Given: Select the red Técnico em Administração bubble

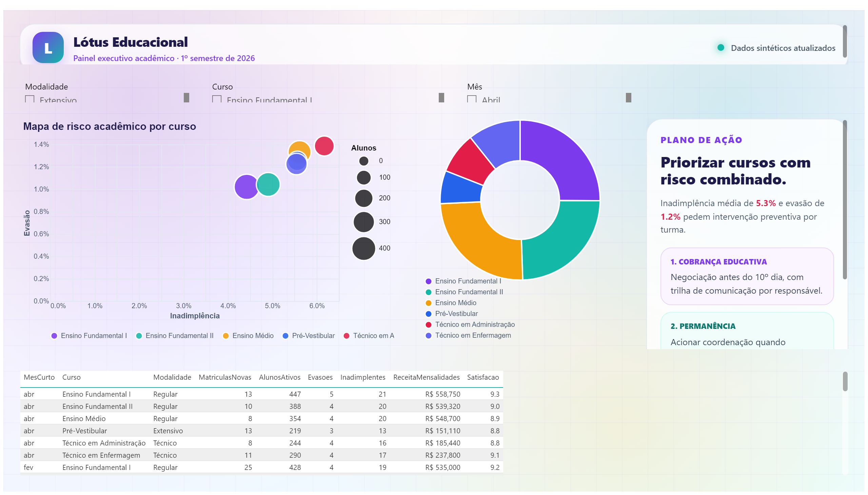Looking at the screenshot, I should click(324, 146).
